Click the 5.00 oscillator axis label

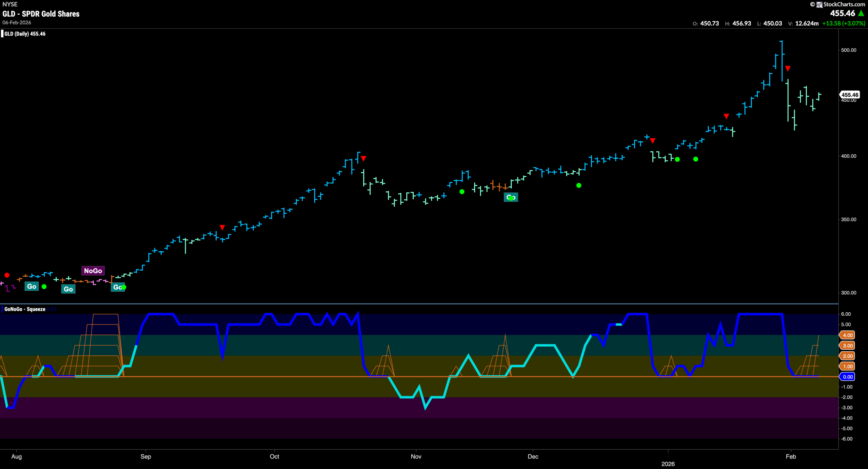click(x=846, y=325)
